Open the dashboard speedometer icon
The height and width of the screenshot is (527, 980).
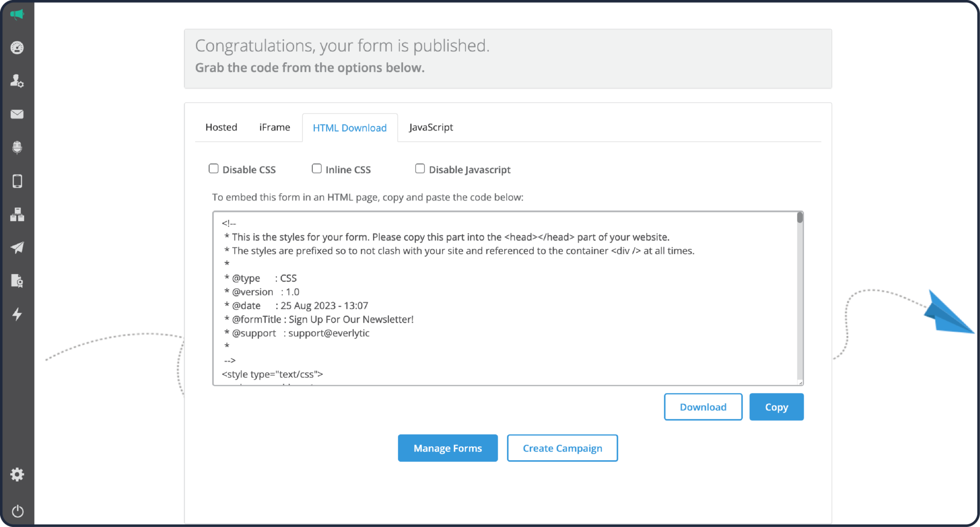(x=17, y=47)
